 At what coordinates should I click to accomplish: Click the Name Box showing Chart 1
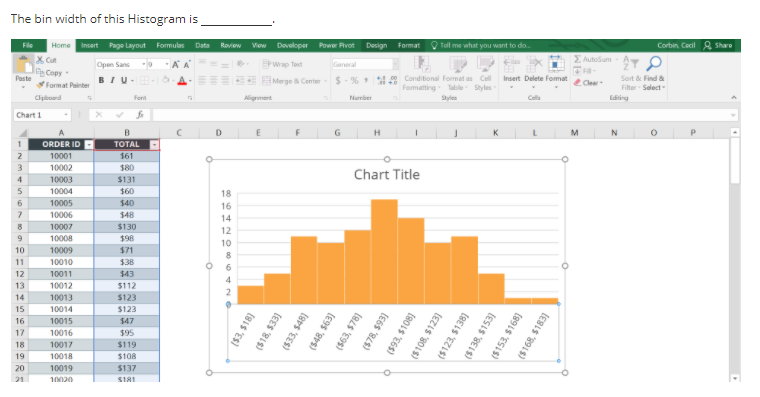click(x=42, y=115)
